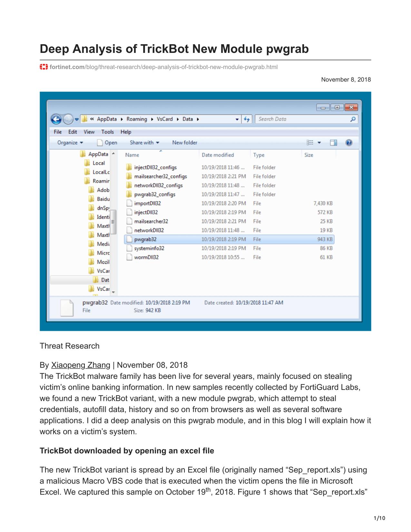This screenshot has width=411, height=532.
Task: Select the injectDll32 file icon
Action: [129, 212]
